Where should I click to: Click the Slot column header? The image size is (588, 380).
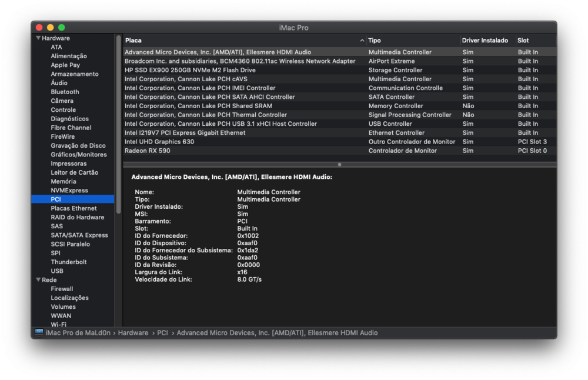coord(534,41)
